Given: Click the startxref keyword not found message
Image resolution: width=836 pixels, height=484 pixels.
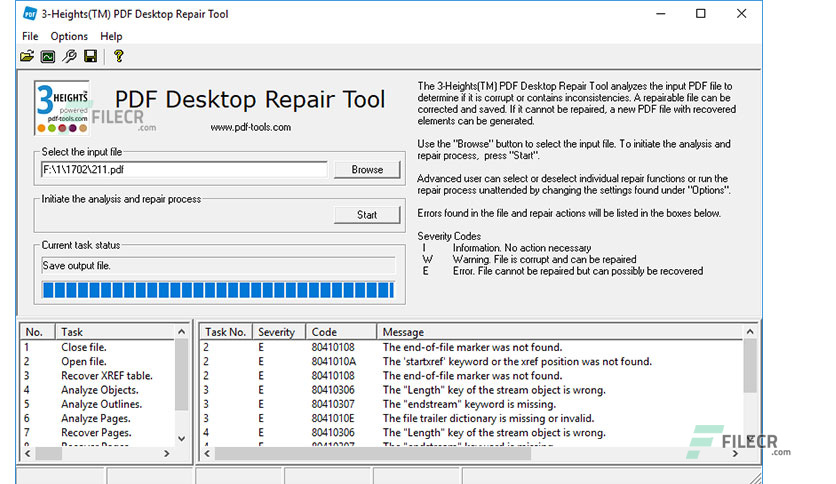Looking at the screenshot, I should tap(517, 361).
